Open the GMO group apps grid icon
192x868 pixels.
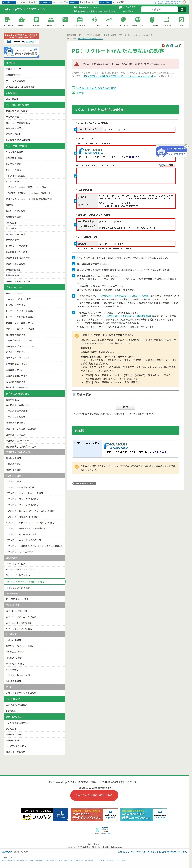click(x=154, y=2)
